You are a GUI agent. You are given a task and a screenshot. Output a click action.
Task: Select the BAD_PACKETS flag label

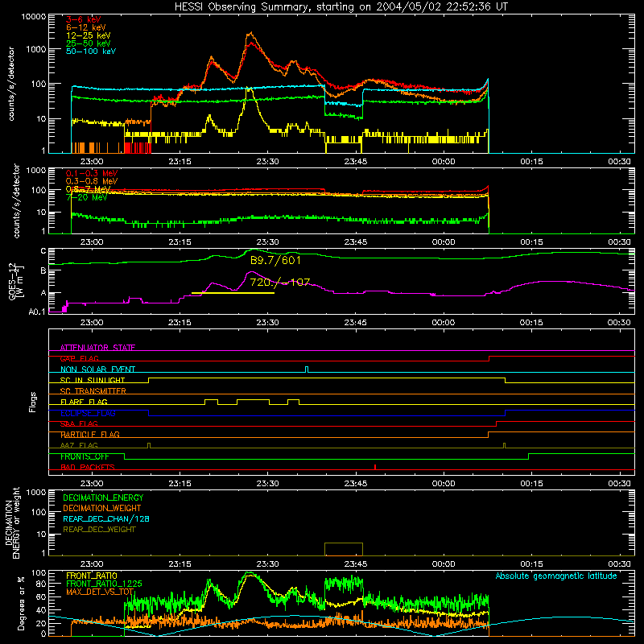pos(88,467)
